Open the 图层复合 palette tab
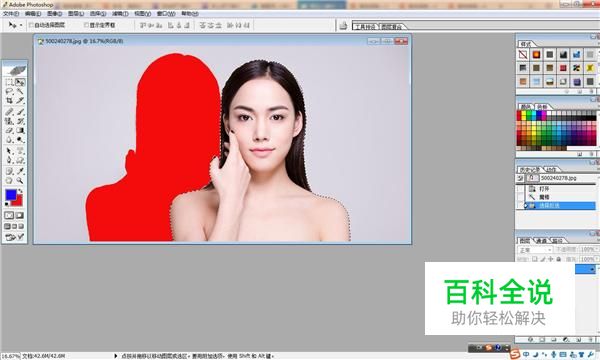The width and height of the screenshot is (600, 360). tap(391, 27)
